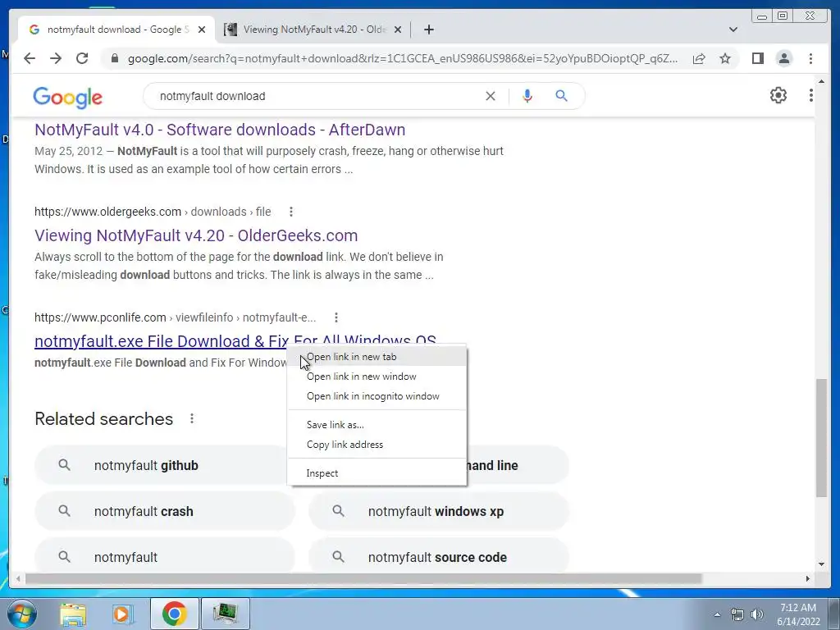Bookmark this page with the star icon
Image resolution: width=840 pixels, height=630 pixels.
tap(725, 58)
